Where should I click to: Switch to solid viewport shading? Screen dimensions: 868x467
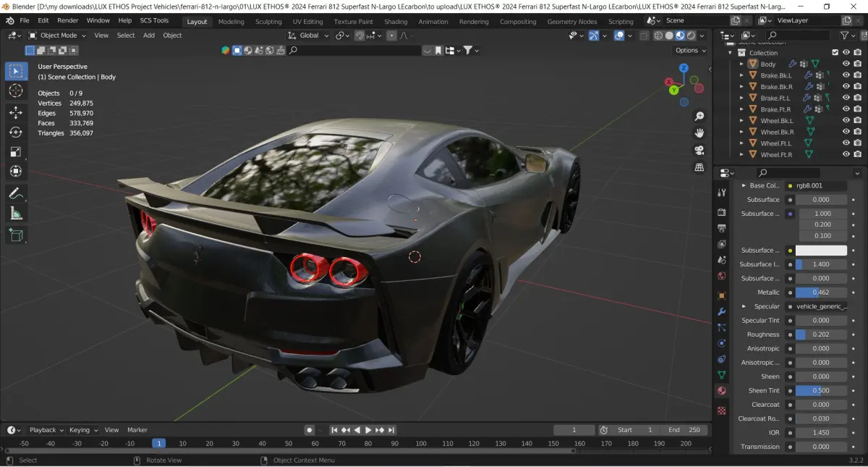(669, 35)
